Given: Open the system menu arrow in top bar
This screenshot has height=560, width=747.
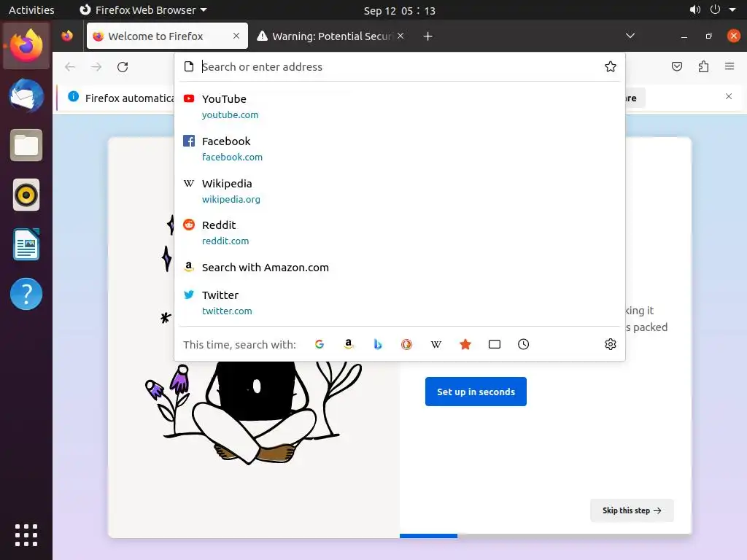Looking at the screenshot, I should coord(732,9).
